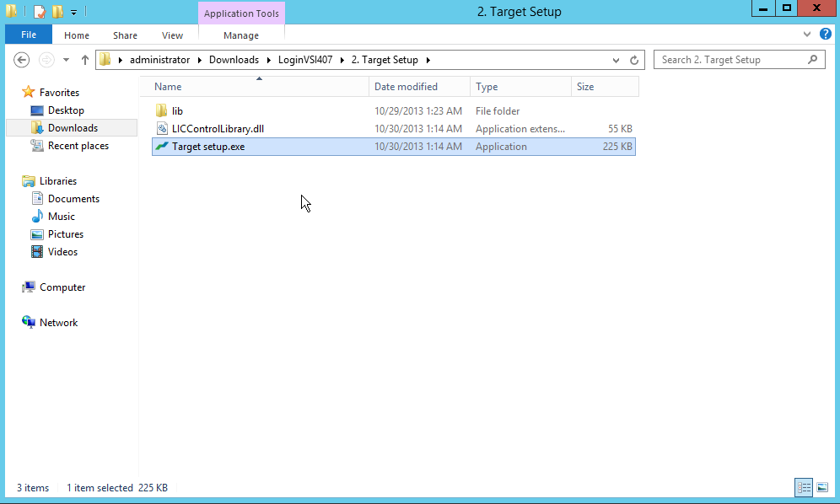Screen dimensions: 840x504
Task: Open the Music library
Action: pos(61,216)
